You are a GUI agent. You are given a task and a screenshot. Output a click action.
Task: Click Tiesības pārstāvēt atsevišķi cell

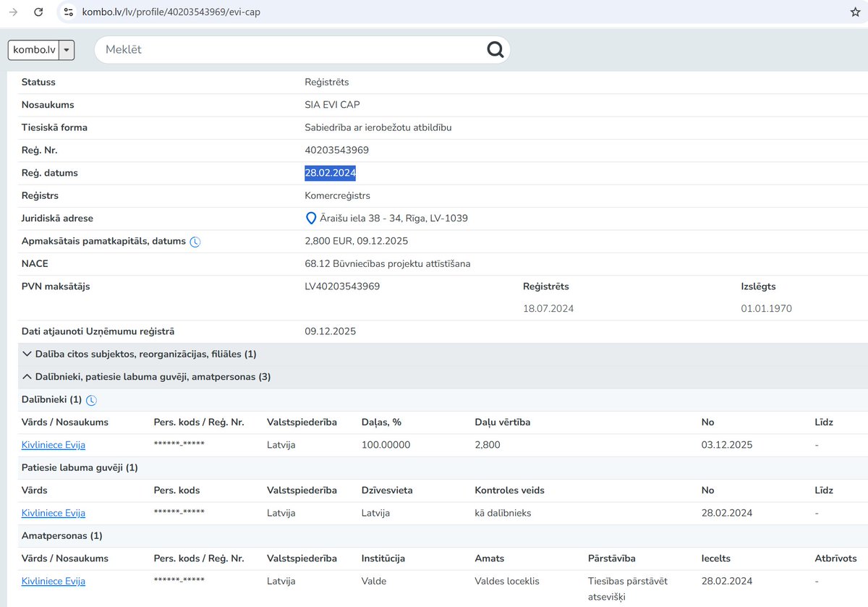[x=628, y=589]
